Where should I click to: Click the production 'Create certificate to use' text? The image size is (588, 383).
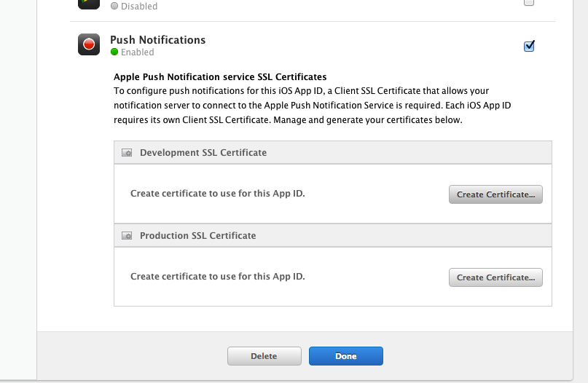tap(218, 276)
